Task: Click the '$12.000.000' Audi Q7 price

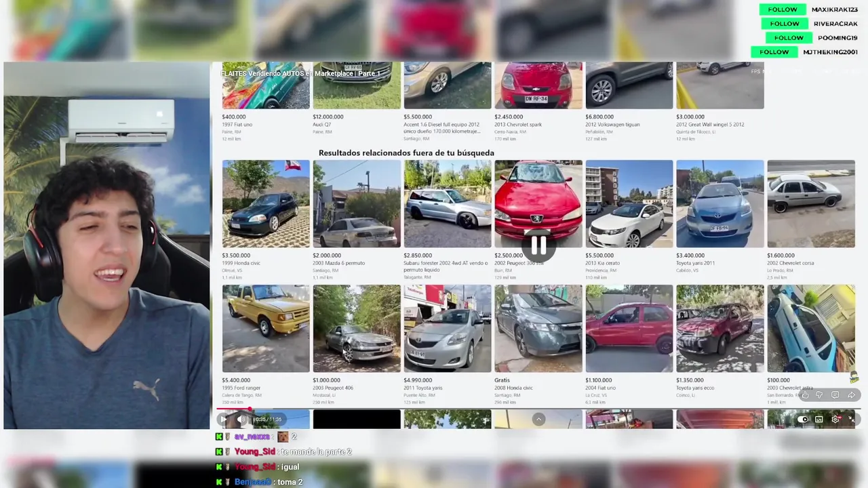Action: [x=328, y=117]
